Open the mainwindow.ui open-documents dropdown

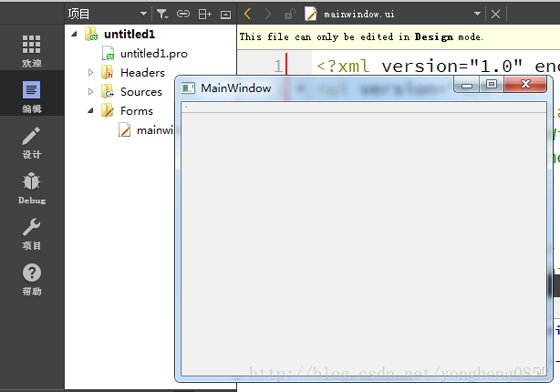coord(477,14)
